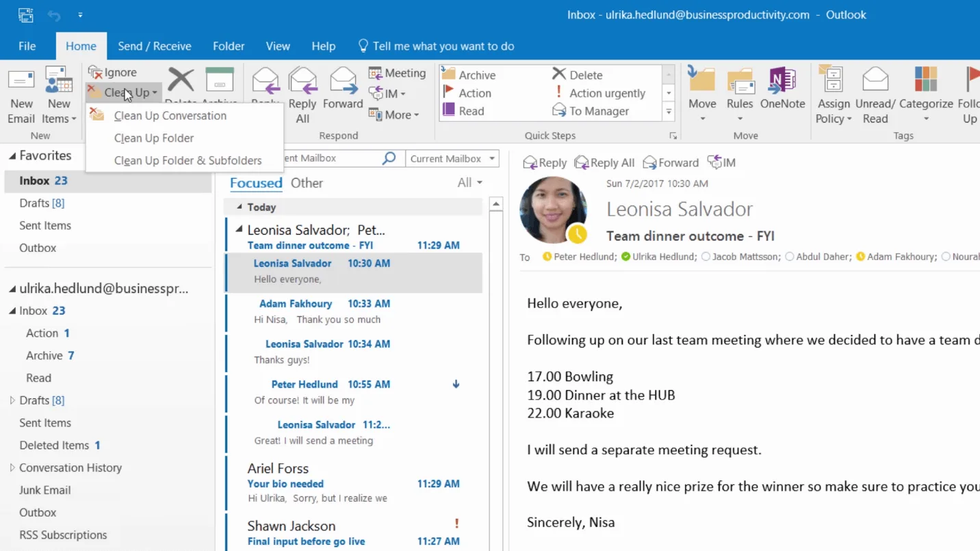
Task: Customize the Quick Access Toolbar dropdown
Action: point(80,15)
